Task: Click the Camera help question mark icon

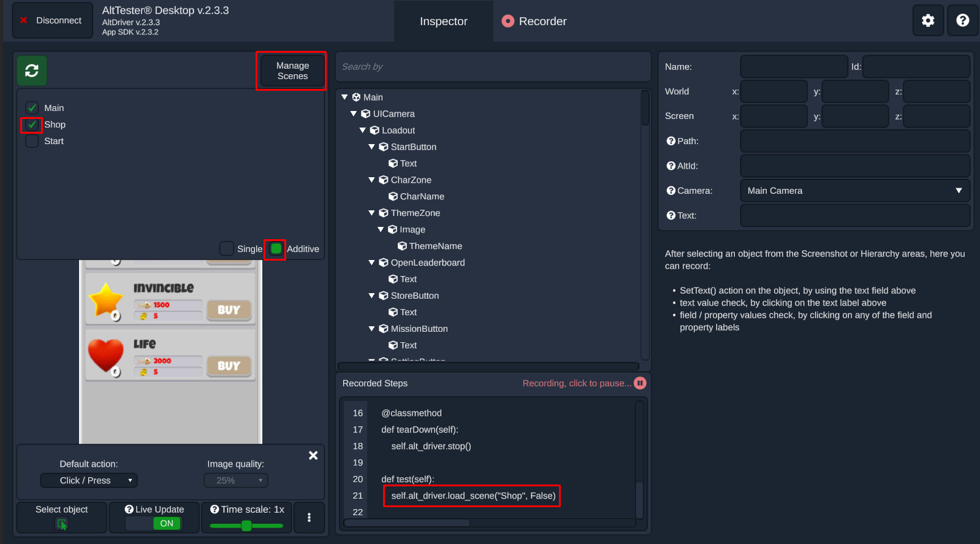Action: point(671,191)
